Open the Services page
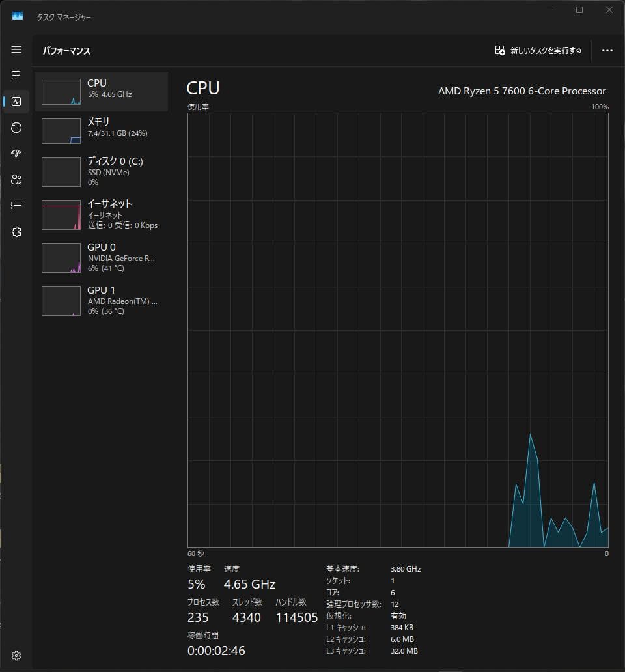 pyautogui.click(x=16, y=232)
